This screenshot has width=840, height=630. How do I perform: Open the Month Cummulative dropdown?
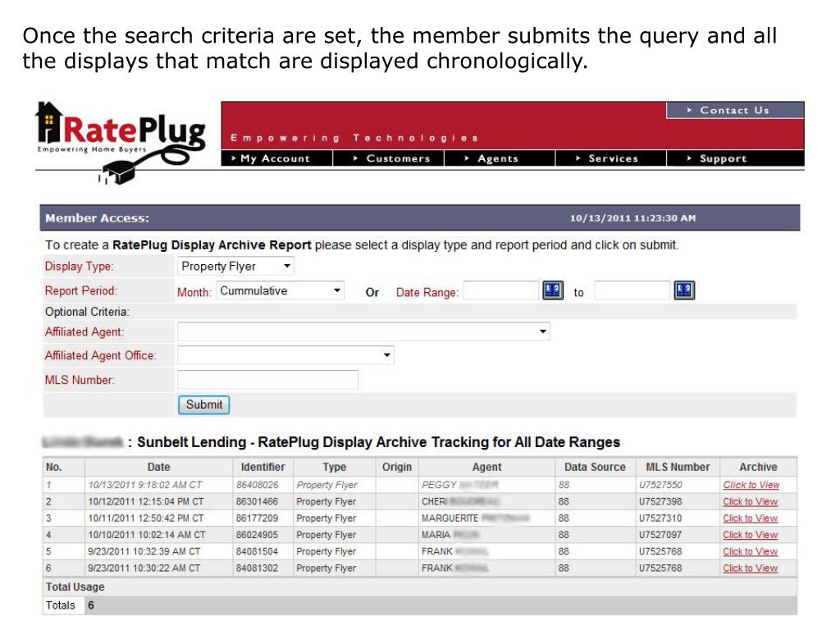coord(280,291)
